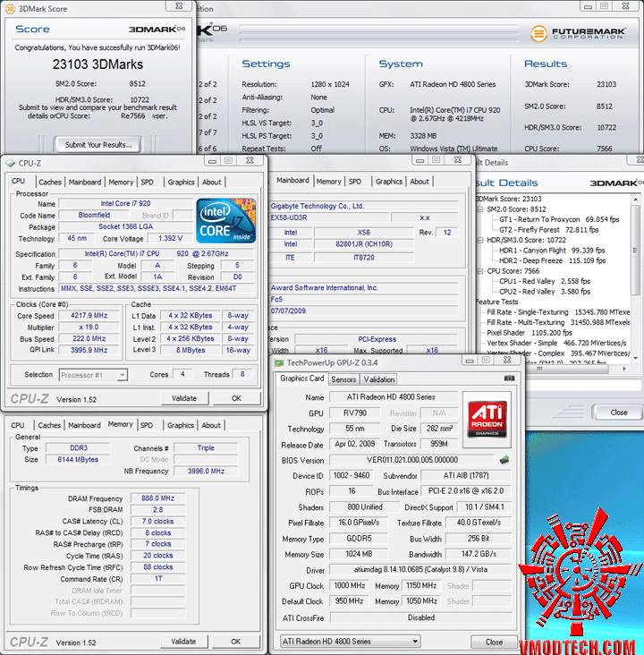Click Submit Your Results button
The height and width of the screenshot is (655, 644).
(x=97, y=145)
